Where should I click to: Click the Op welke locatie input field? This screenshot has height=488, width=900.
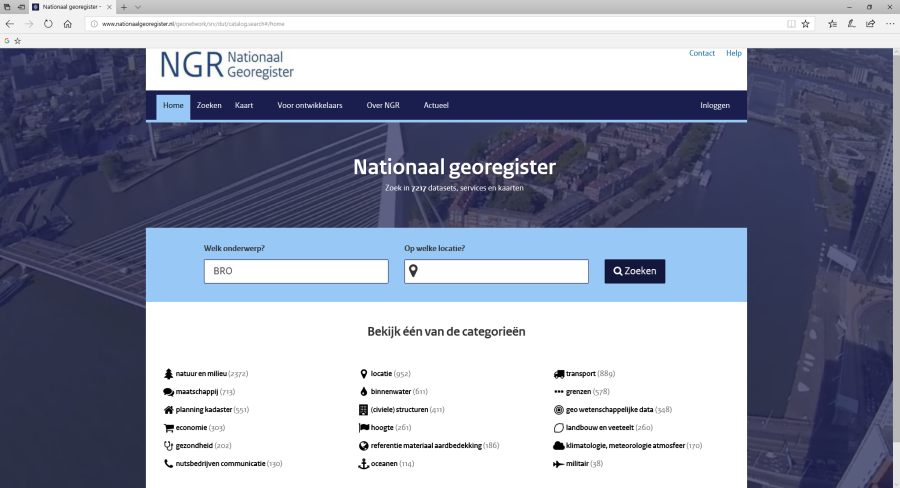[x=502, y=271]
